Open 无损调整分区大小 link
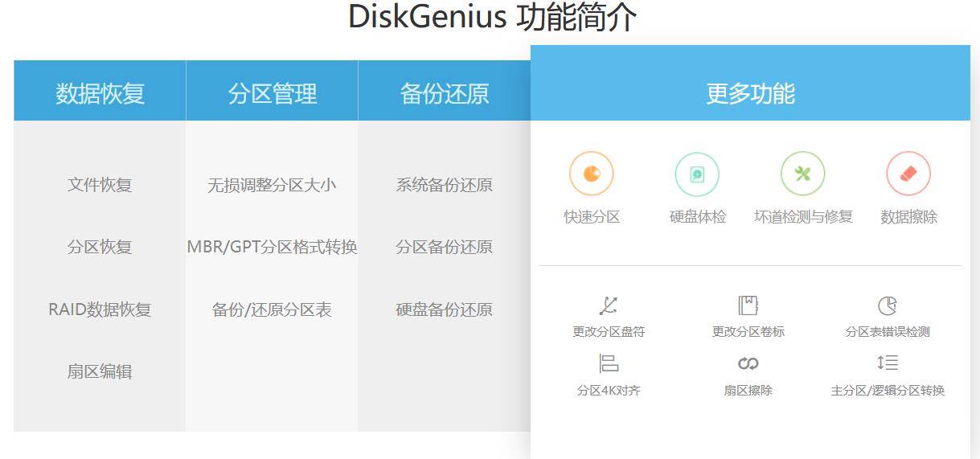The width and height of the screenshot is (980, 459). [272, 185]
